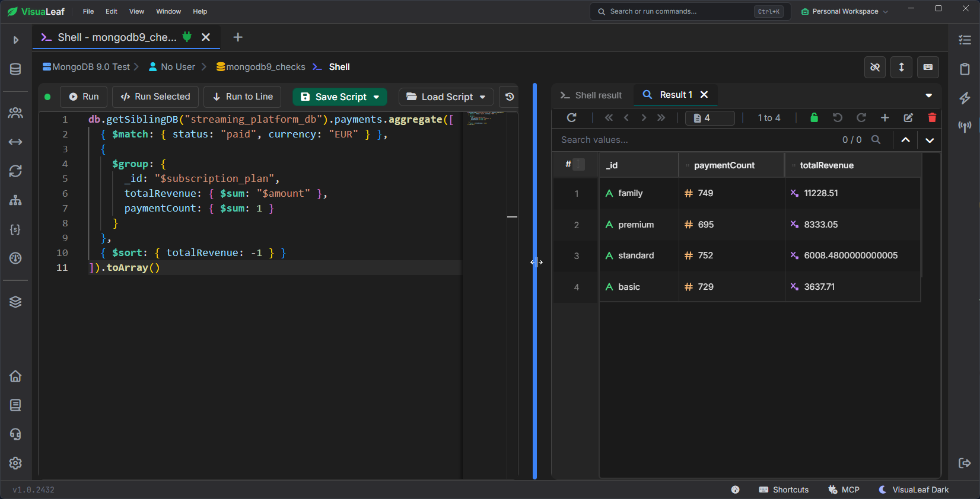
Task: Open the Shortcuts panel in status bar
Action: coord(784,490)
